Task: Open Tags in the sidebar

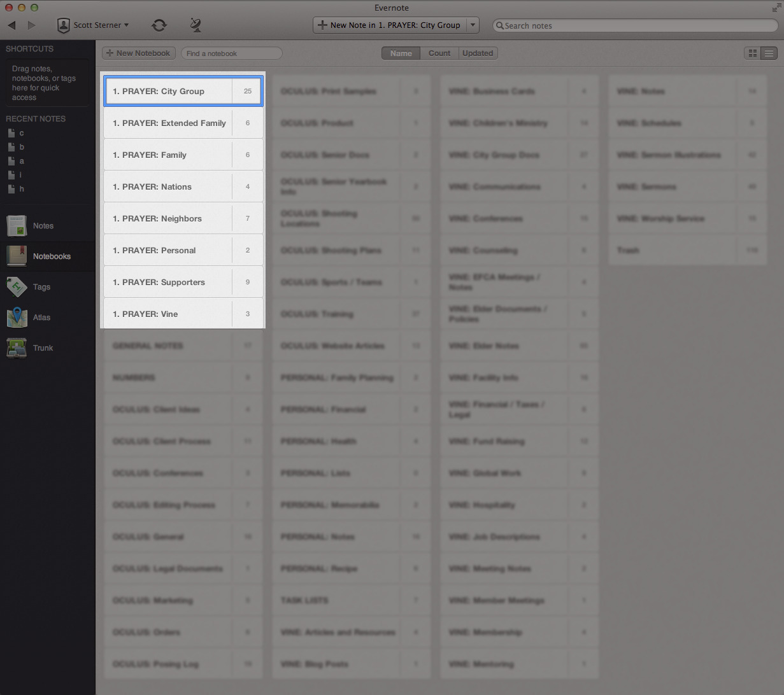Action: (x=48, y=287)
